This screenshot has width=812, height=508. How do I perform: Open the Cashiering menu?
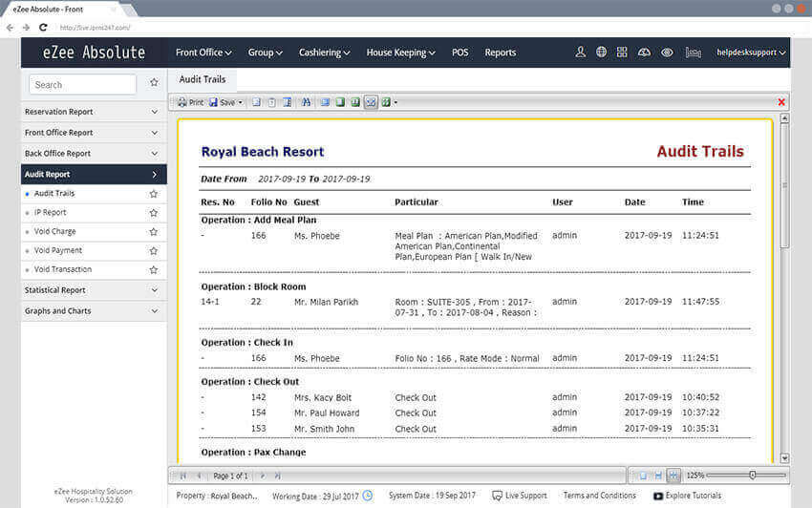(x=324, y=53)
